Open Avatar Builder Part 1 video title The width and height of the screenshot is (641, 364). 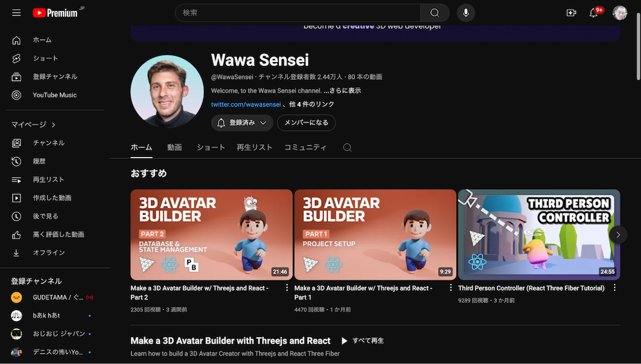(363, 292)
